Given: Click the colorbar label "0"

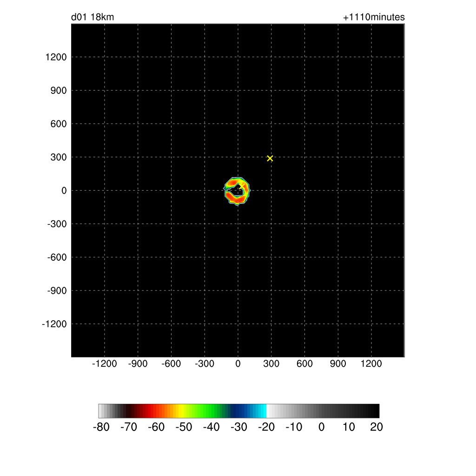Looking at the screenshot, I should (321, 427).
